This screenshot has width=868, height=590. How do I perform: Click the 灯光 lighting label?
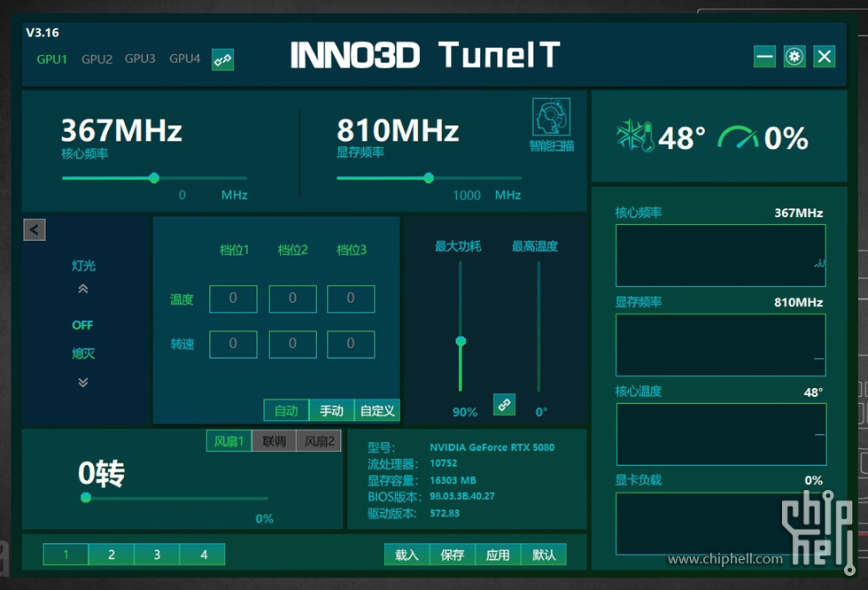pyautogui.click(x=83, y=266)
